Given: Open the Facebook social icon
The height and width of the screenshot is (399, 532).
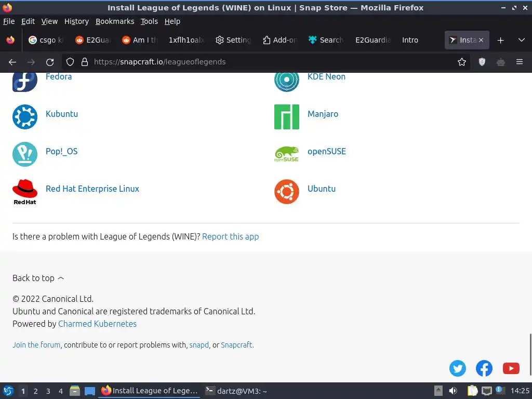Looking at the screenshot, I should (x=484, y=368).
